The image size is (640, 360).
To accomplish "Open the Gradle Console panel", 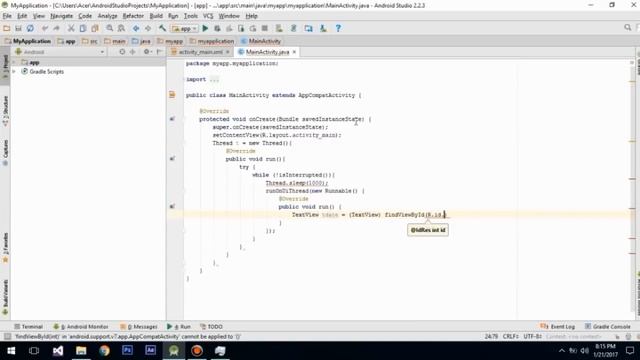I will tap(608, 327).
